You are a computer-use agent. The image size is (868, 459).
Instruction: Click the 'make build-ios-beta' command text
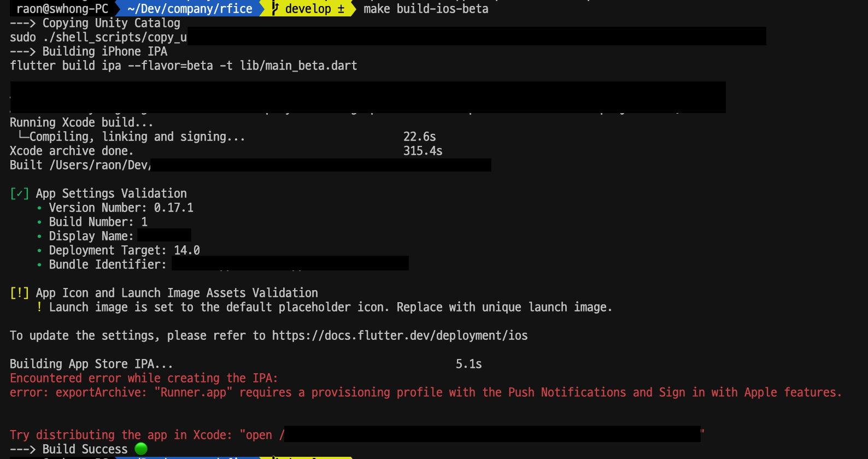point(426,8)
